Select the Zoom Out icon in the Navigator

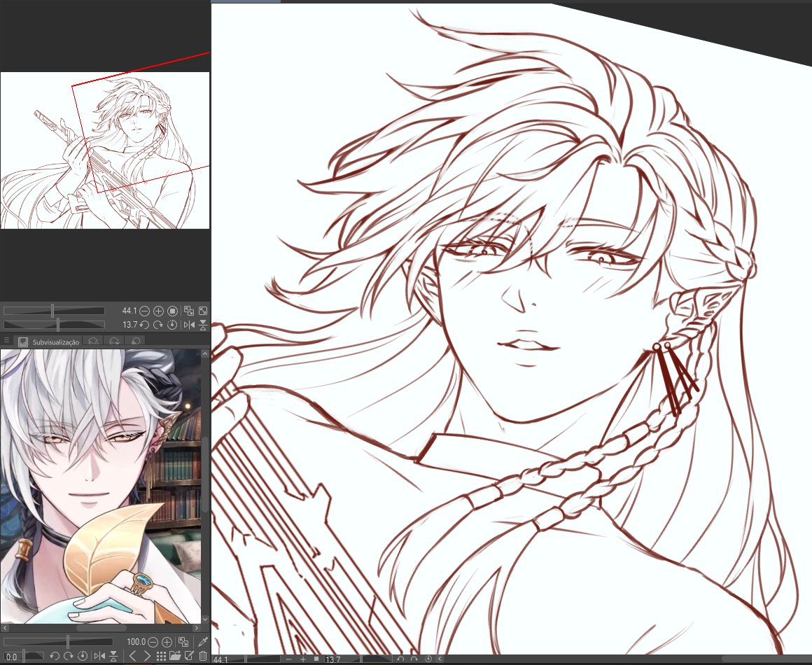tap(145, 310)
